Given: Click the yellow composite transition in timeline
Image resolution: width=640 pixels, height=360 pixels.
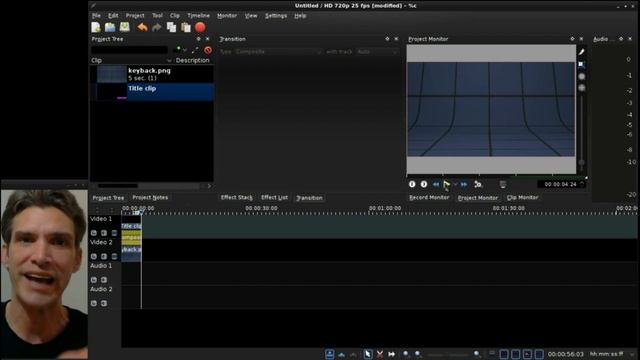Looking at the screenshot, I should point(131,237).
